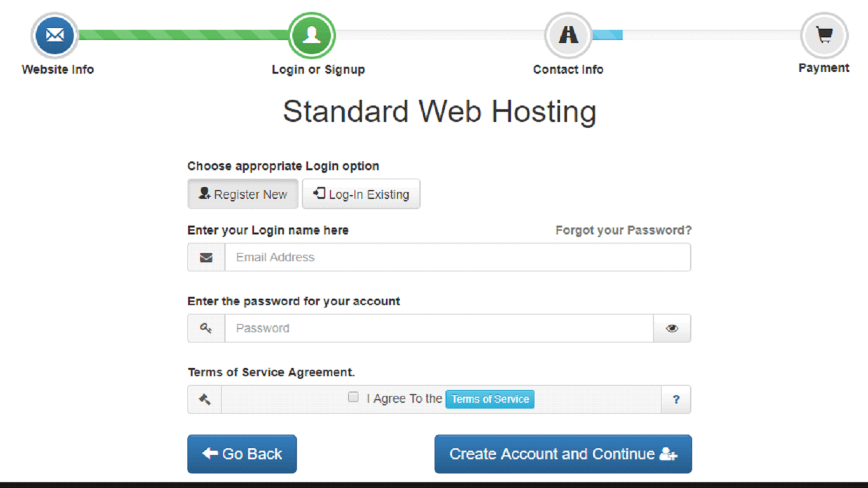Click the back arrow icon inside Go Back
This screenshot has width=868, height=488.
coord(210,454)
